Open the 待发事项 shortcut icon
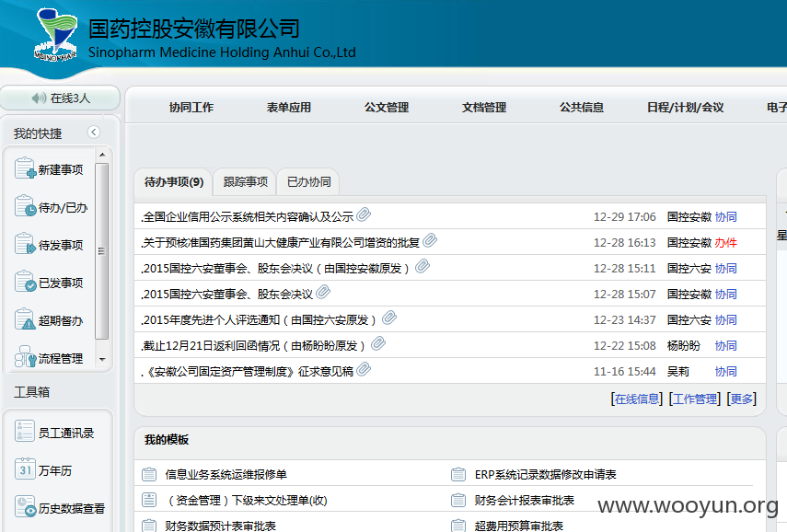 (x=25, y=243)
